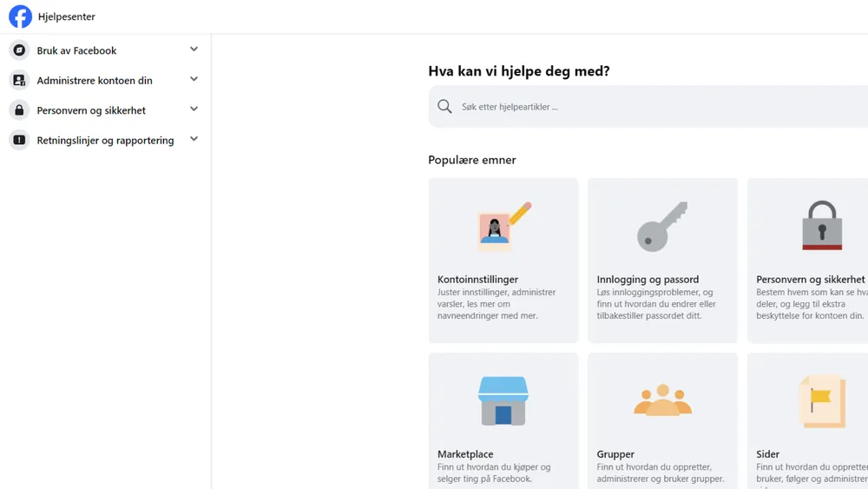Click the storefront illustration for Marketplace
Image resolution: width=868 pixels, height=489 pixels.
click(x=503, y=401)
